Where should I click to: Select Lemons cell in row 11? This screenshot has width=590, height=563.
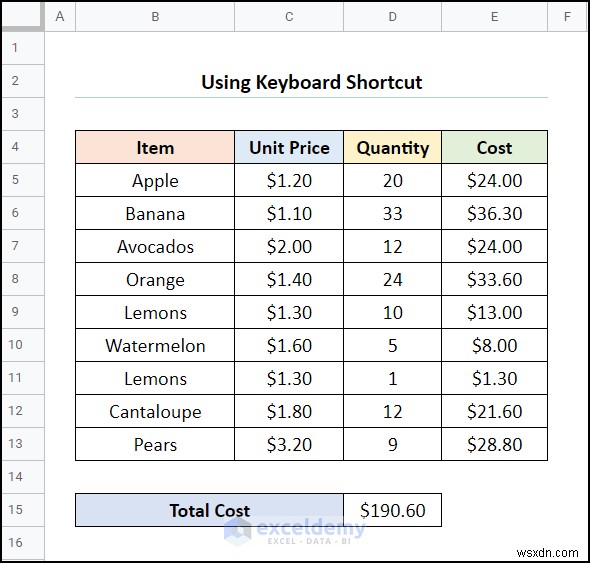coord(155,378)
